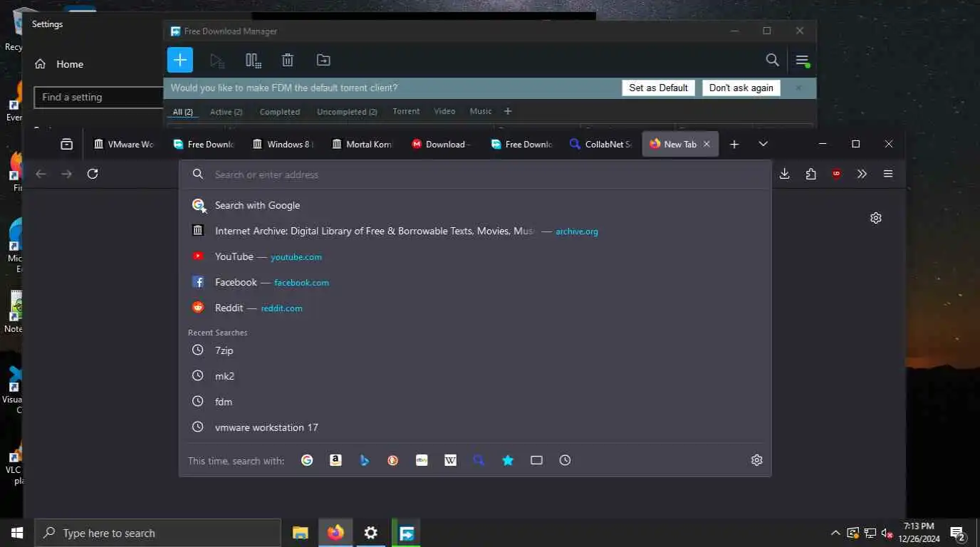Select the Uncompleted (2) tab in FDM
The image size is (980, 547).
coord(347,112)
